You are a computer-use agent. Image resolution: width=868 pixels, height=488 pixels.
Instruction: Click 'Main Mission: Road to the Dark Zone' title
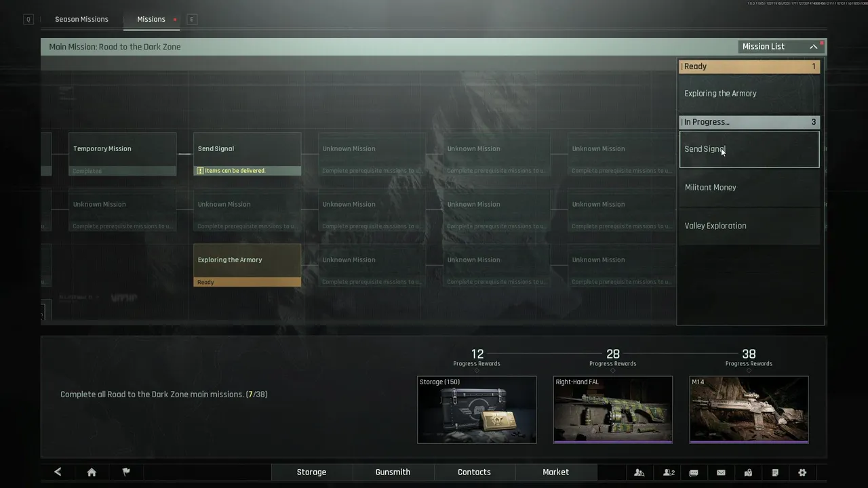[115, 47]
